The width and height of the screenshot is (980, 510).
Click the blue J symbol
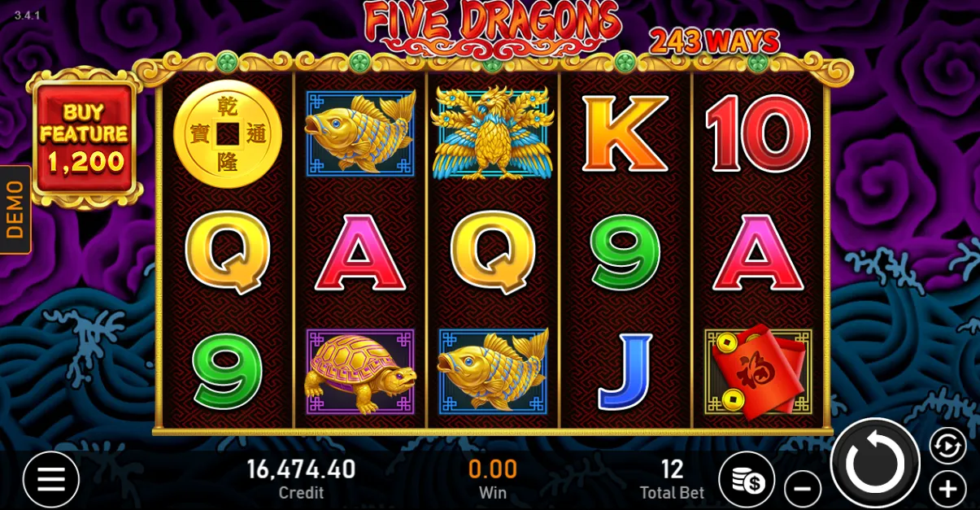(x=625, y=372)
